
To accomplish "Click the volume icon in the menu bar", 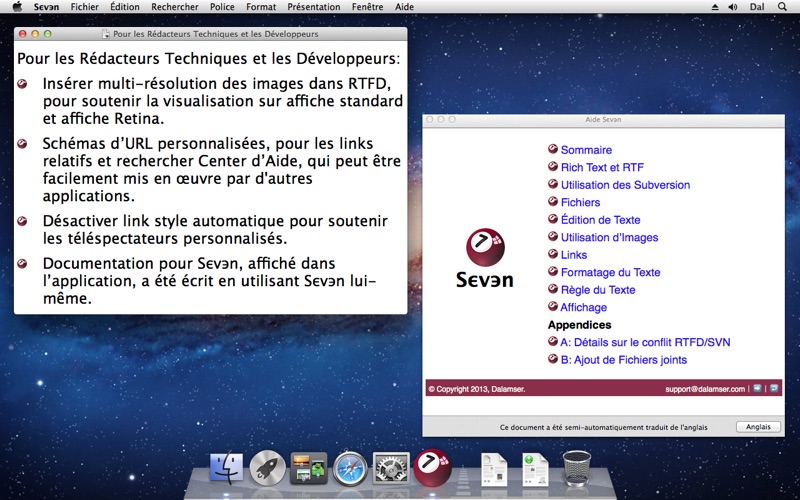I will pos(733,7).
